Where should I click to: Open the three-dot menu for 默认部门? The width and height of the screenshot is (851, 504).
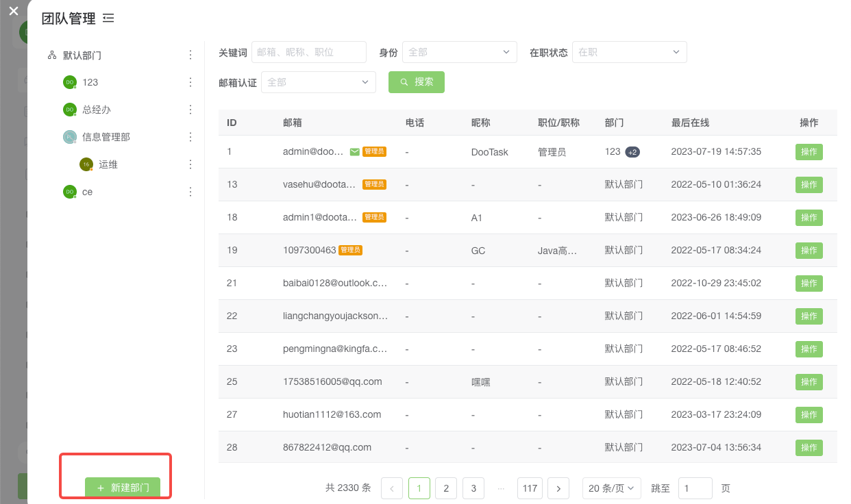pos(190,55)
